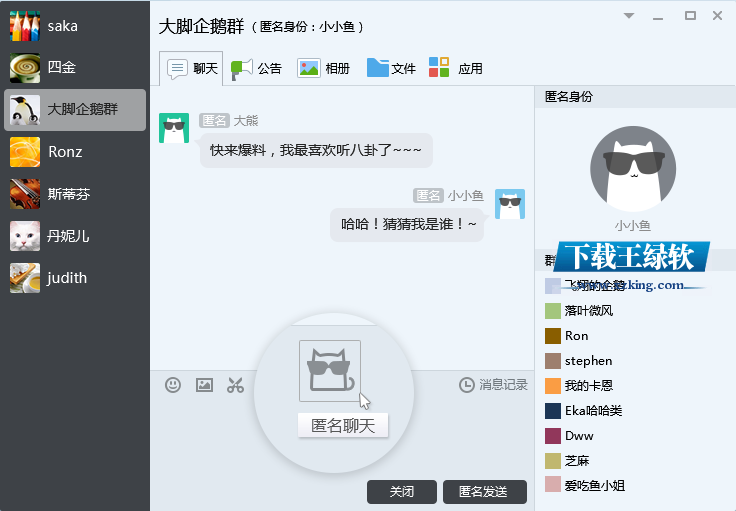Open the chat with 四金
The width and height of the screenshot is (736, 511).
pos(75,68)
